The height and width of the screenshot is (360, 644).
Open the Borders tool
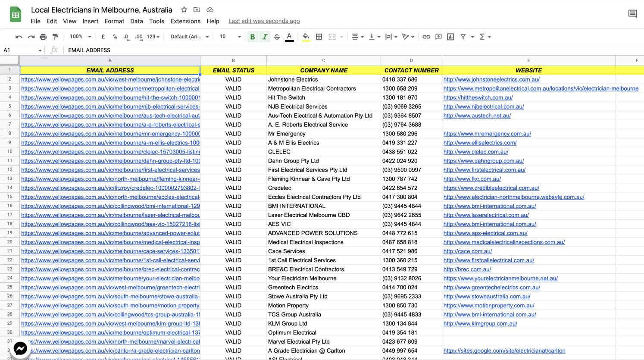click(x=319, y=37)
